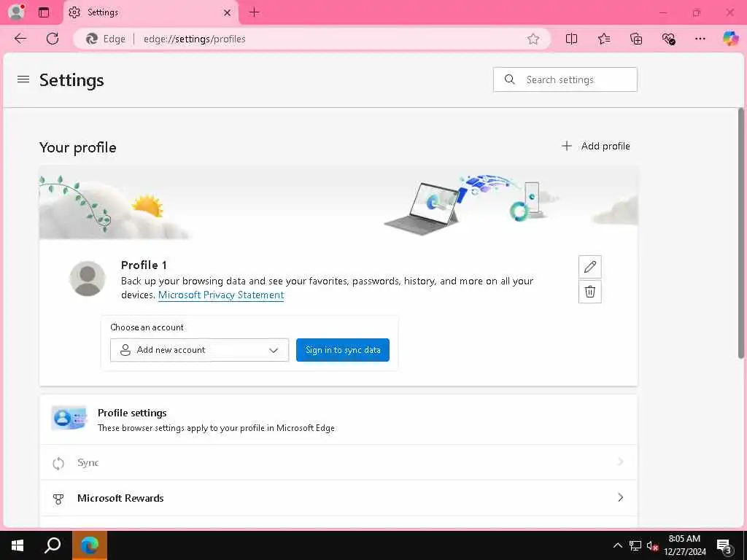Click the Edge logo in address bar
The width and height of the screenshot is (747, 560).
[x=92, y=39]
